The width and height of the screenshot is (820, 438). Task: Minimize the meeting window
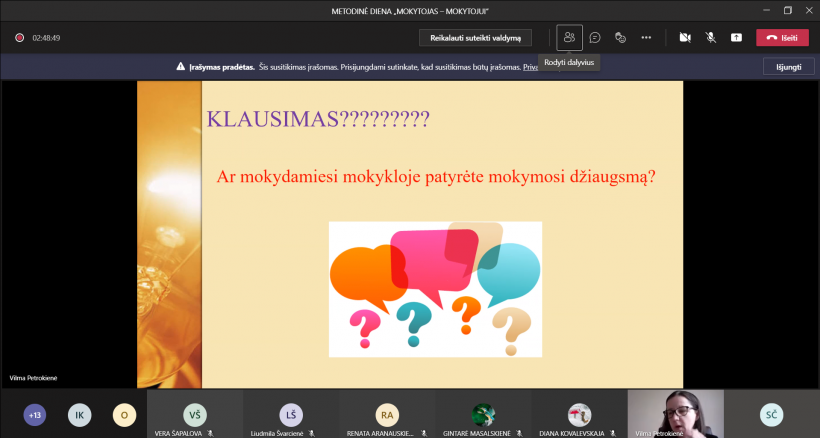[767, 10]
